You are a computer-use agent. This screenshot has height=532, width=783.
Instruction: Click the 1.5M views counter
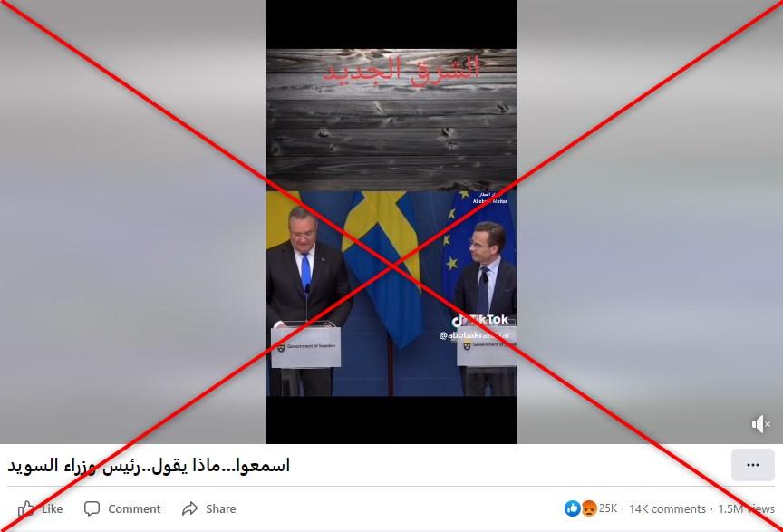(746, 509)
